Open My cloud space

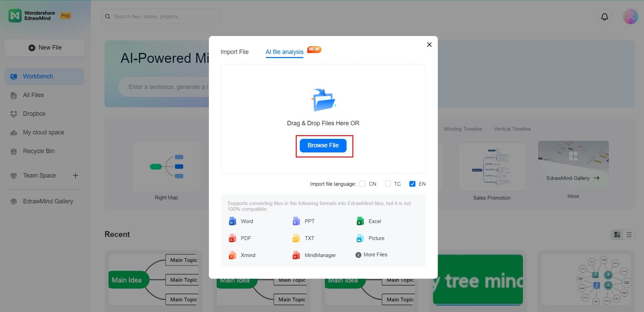[x=44, y=133]
